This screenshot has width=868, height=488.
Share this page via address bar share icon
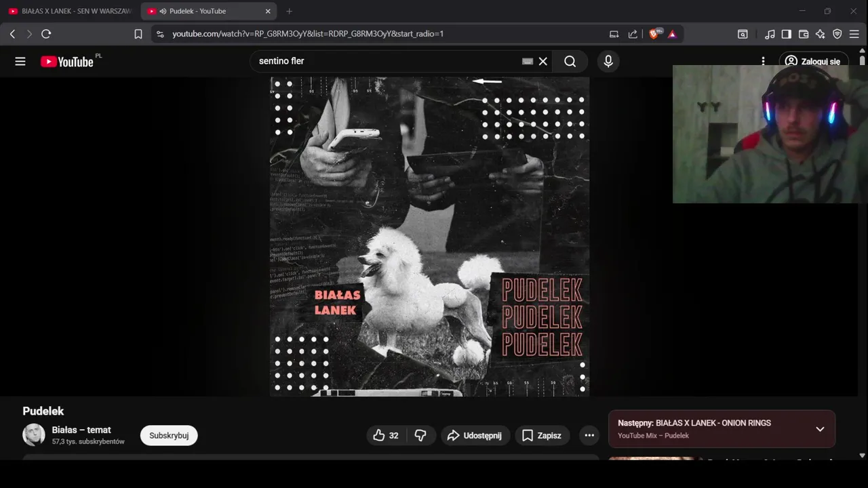[633, 34]
